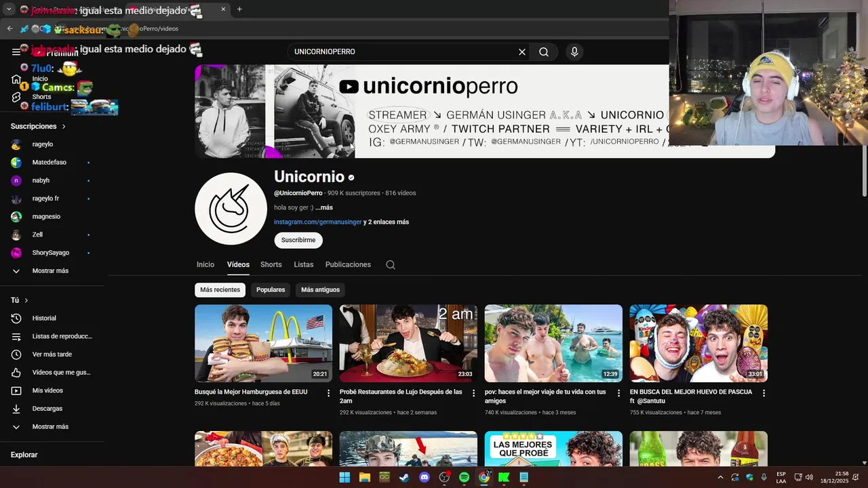Start voice search with the microphone icon

pyautogui.click(x=574, y=52)
